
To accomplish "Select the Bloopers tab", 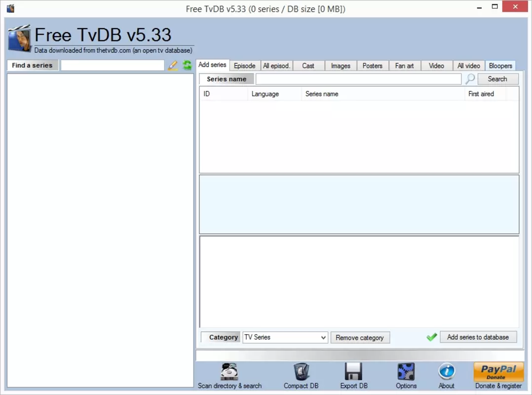I will 500,66.
